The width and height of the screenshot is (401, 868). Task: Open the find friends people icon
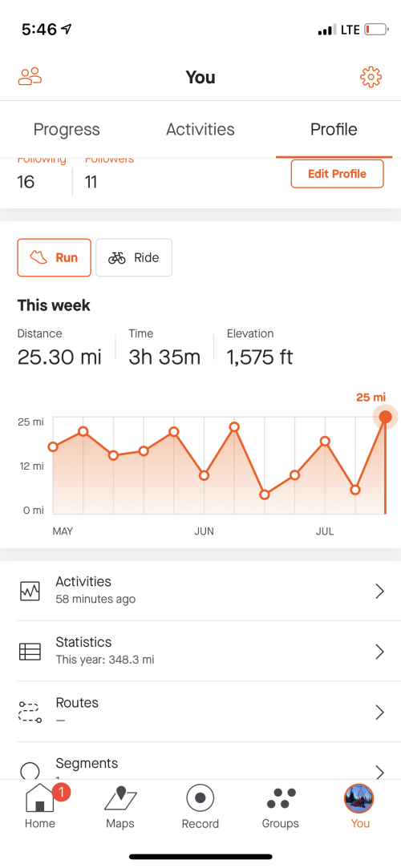click(x=30, y=77)
